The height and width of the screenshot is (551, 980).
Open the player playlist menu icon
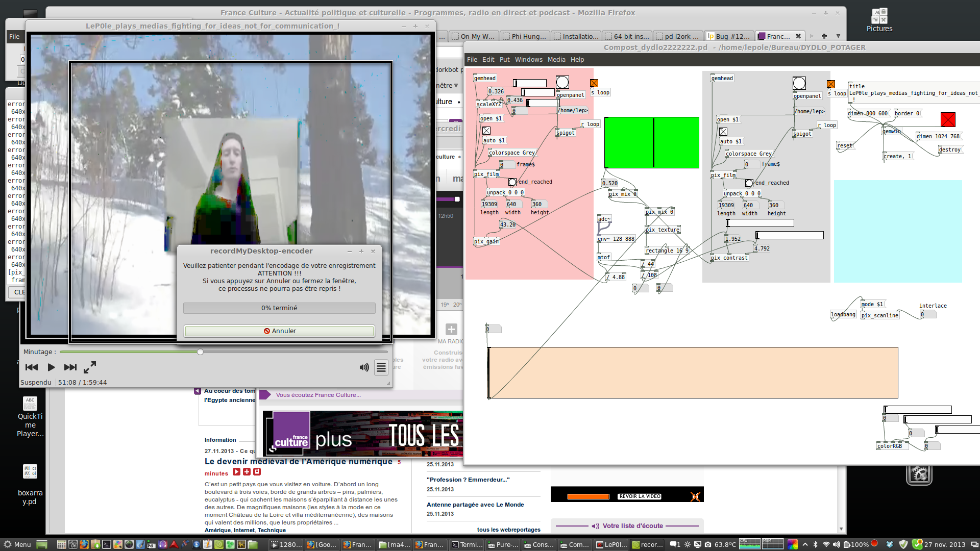click(x=381, y=367)
